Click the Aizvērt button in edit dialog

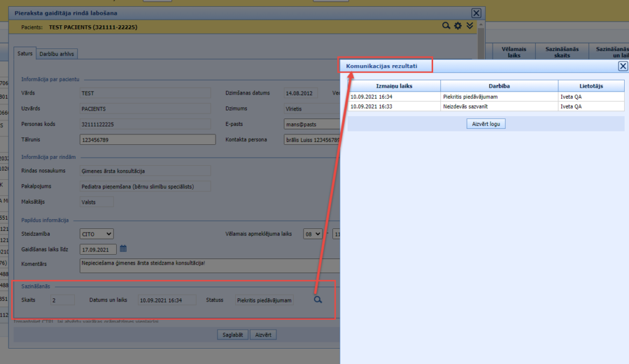[x=264, y=335]
